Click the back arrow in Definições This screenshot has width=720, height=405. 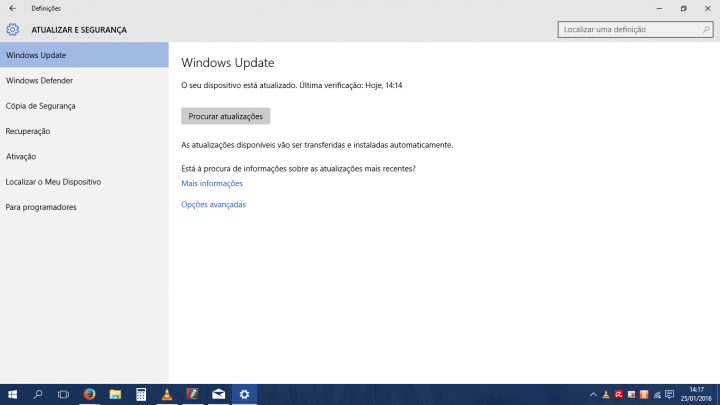pyautogui.click(x=12, y=8)
